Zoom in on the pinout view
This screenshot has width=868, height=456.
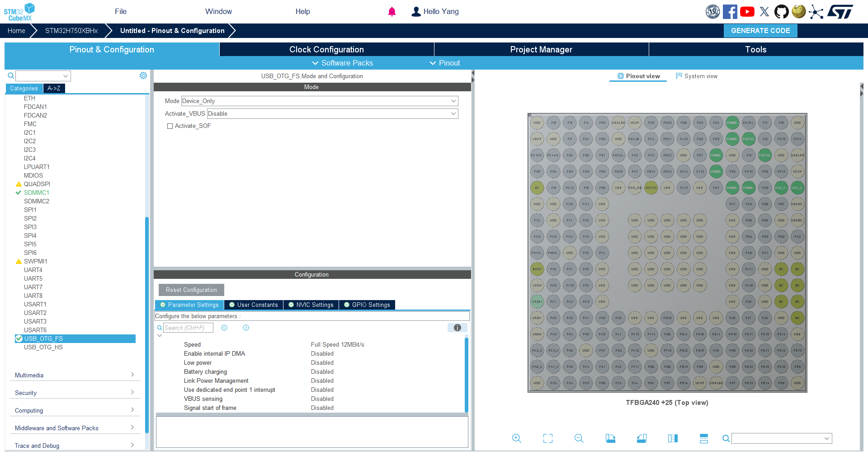(517, 438)
